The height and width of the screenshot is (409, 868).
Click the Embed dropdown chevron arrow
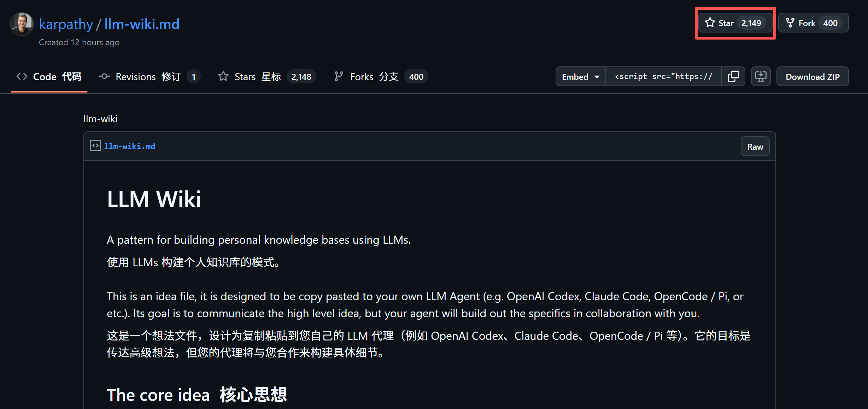[x=596, y=76]
